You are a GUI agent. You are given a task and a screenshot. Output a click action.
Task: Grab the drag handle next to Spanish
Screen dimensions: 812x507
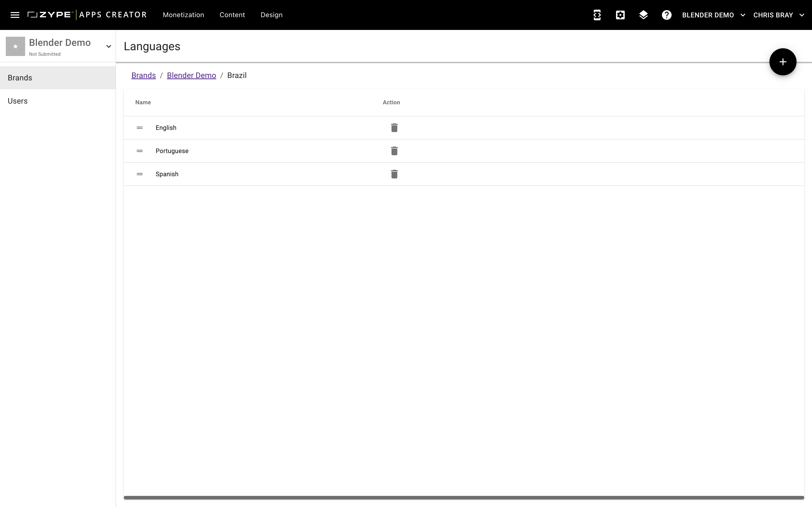click(x=140, y=174)
